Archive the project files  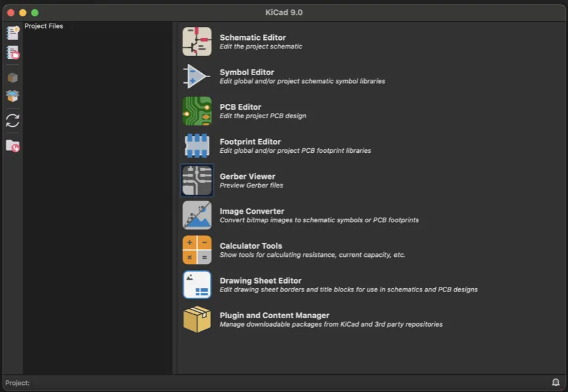click(x=11, y=76)
